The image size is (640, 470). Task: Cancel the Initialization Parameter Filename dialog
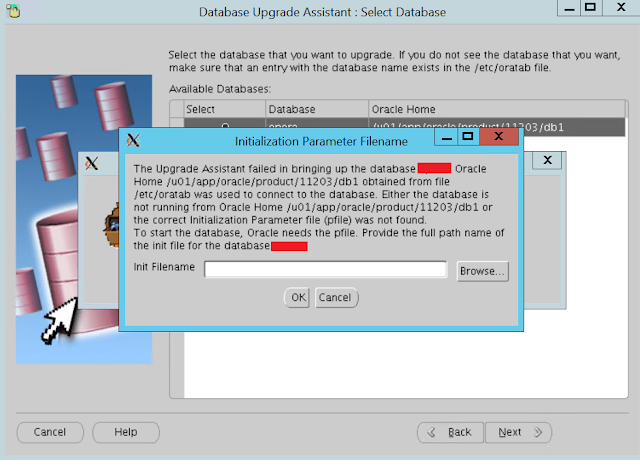[336, 297]
